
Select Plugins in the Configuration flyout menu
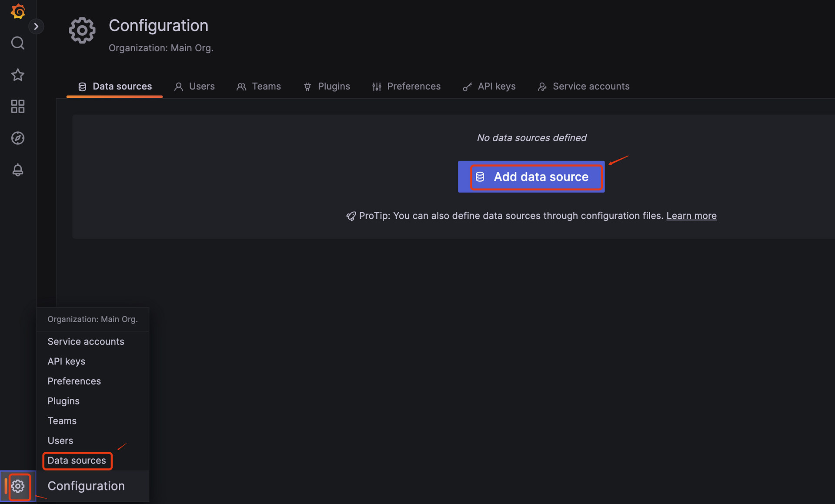click(x=63, y=401)
